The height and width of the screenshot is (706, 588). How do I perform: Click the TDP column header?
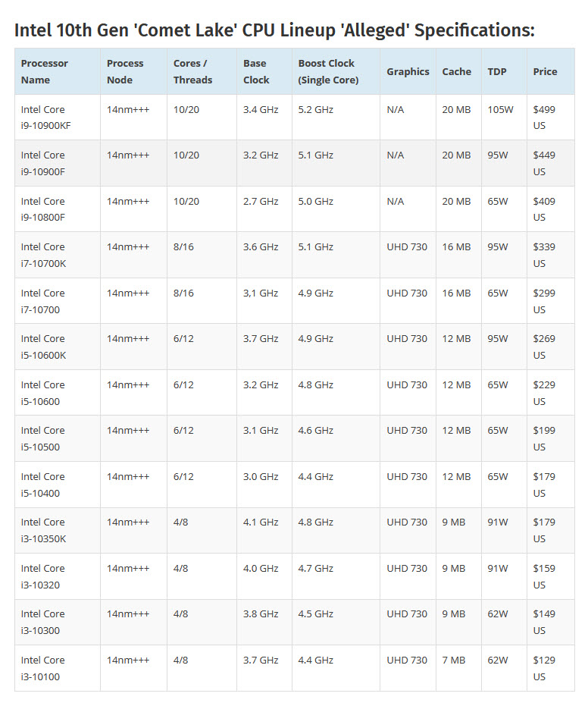tap(497, 71)
